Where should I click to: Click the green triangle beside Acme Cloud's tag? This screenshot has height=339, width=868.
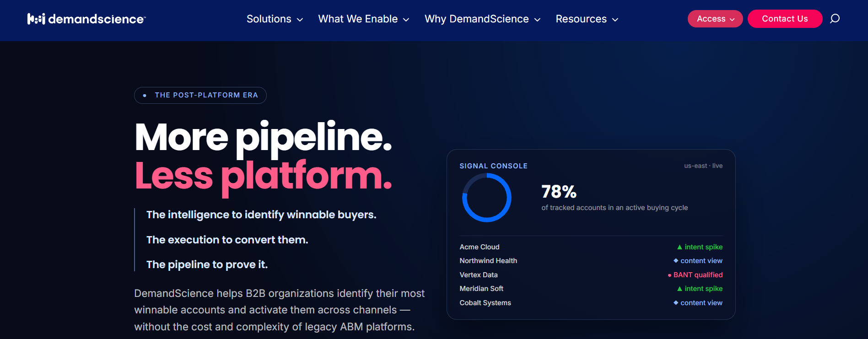(x=679, y=247)
